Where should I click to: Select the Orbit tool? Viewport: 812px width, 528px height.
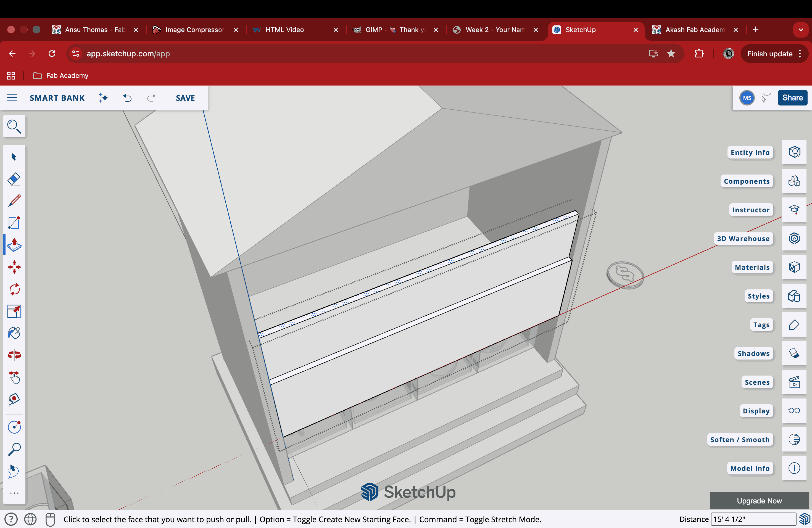[x=14, y=355]
